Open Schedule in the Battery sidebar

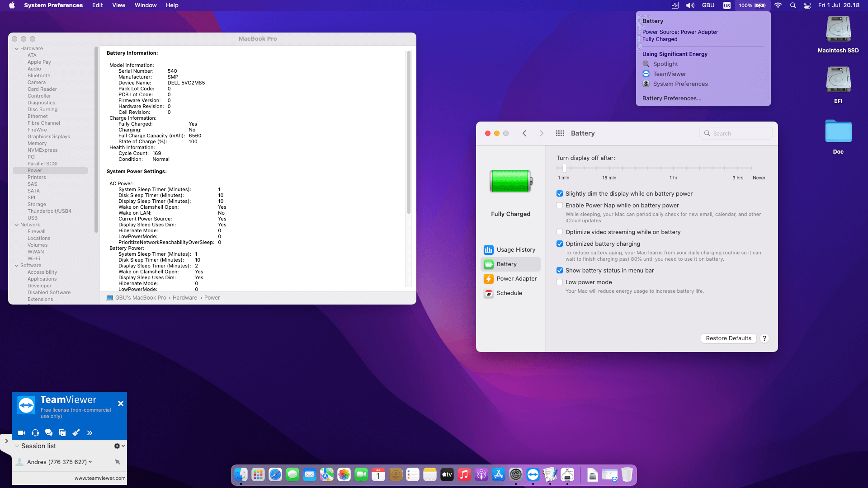[x=509, y=293]
